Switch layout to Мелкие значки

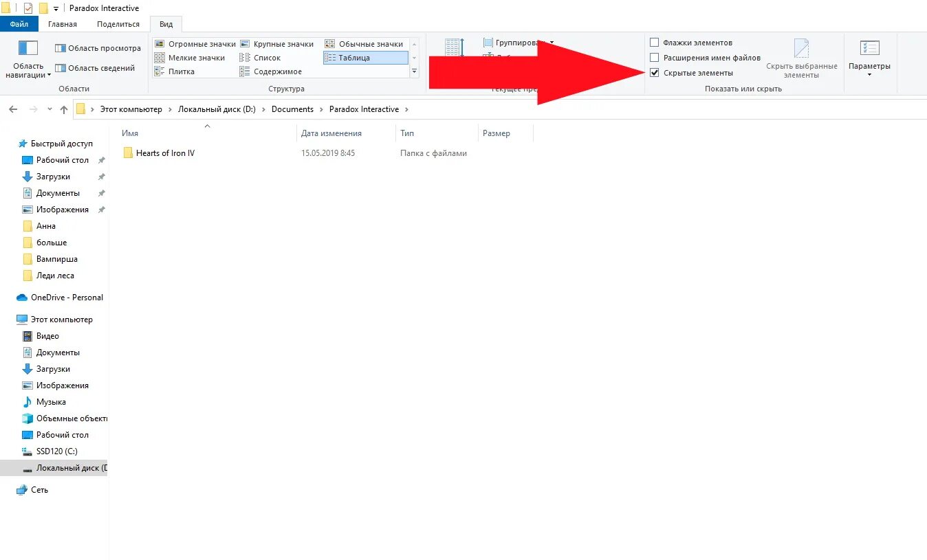pyautogui.click(x=190, y=58)
